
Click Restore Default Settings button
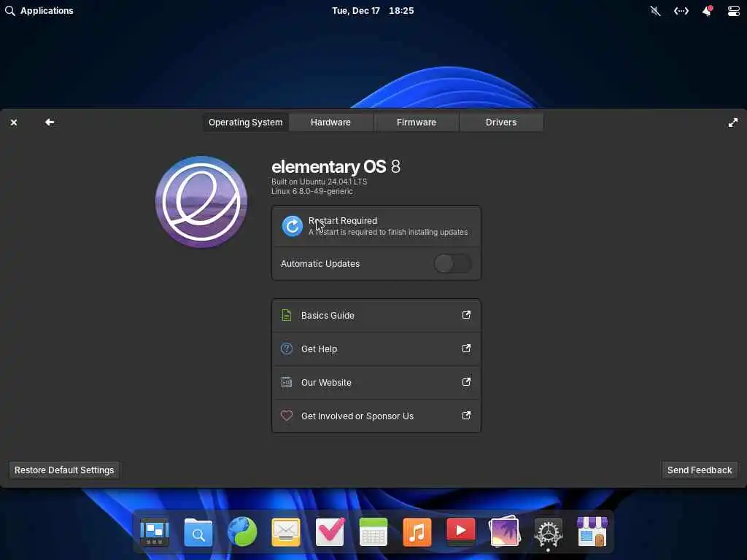pos(64,470)
